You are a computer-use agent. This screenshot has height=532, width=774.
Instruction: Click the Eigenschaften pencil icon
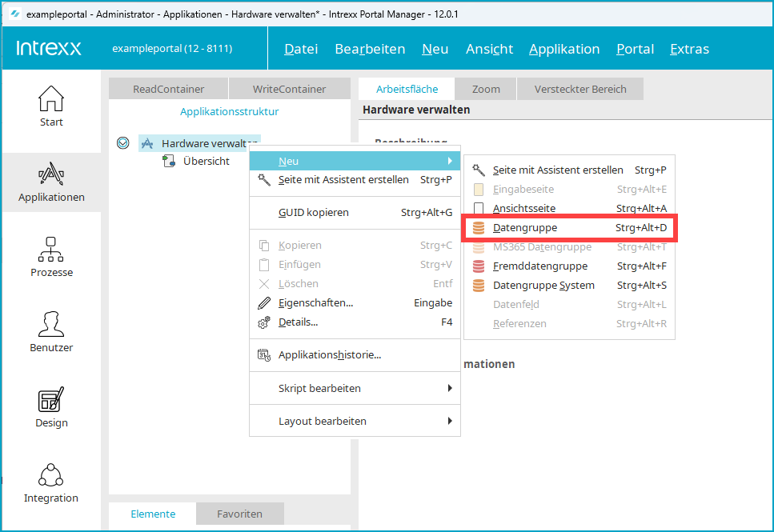click(x=264, y=303)
